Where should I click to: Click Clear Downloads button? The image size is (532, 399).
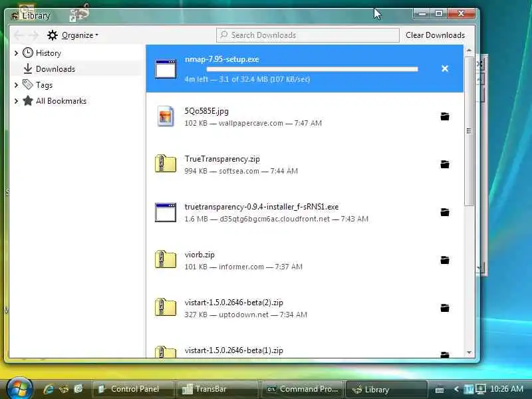[435, 35]
